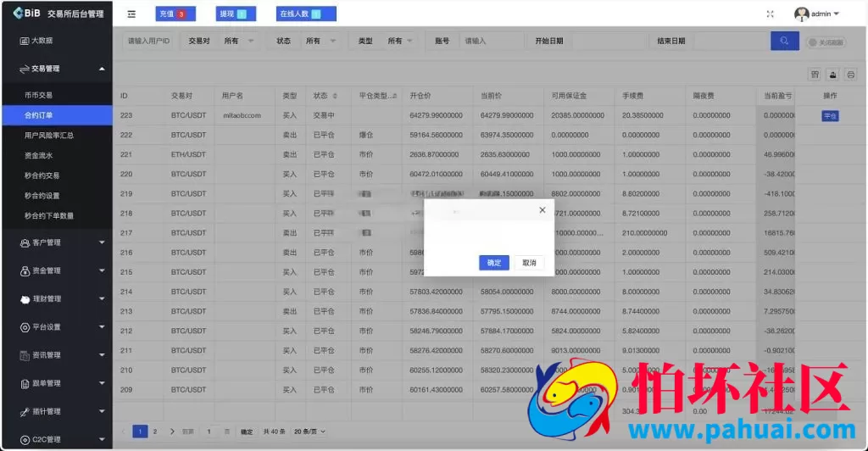Toggle the 关闭刷新 switch
The width and height of the screenshot is (868, 451).
(826, 42)
